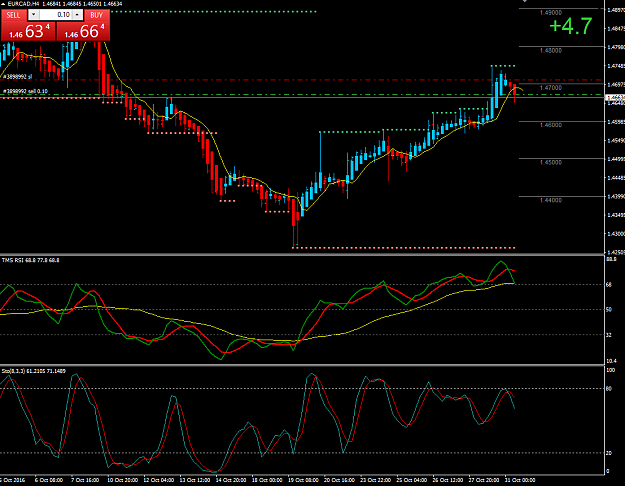This screenshot has height=486, width=625.
Task: Click the 0.10 lot volume field
Action: 55,15
